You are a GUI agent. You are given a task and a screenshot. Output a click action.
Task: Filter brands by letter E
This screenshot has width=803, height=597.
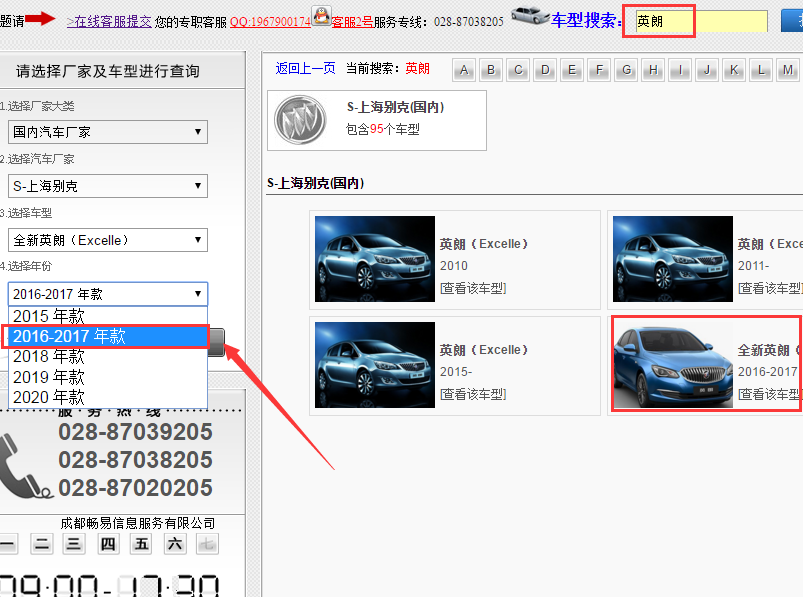(x=572, y=70)
